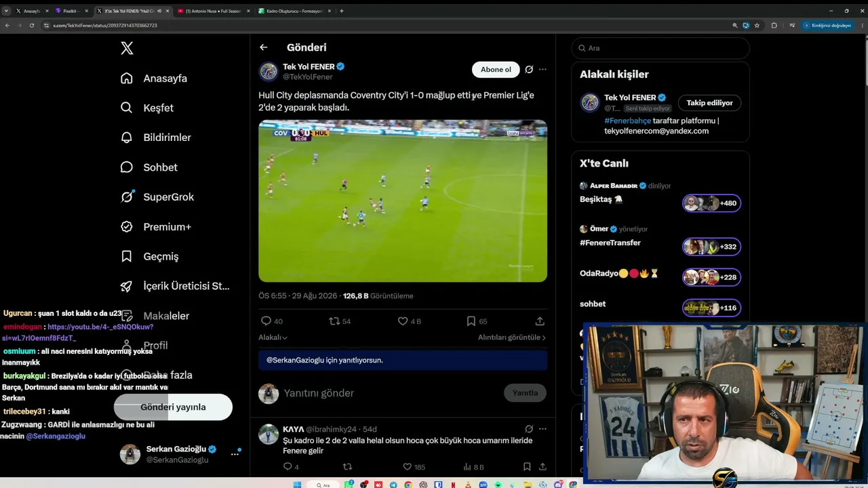Open Geçmiş bookmarks entry
The height and width of the screenshot is (488, 868).
click(x=150, y=256)
